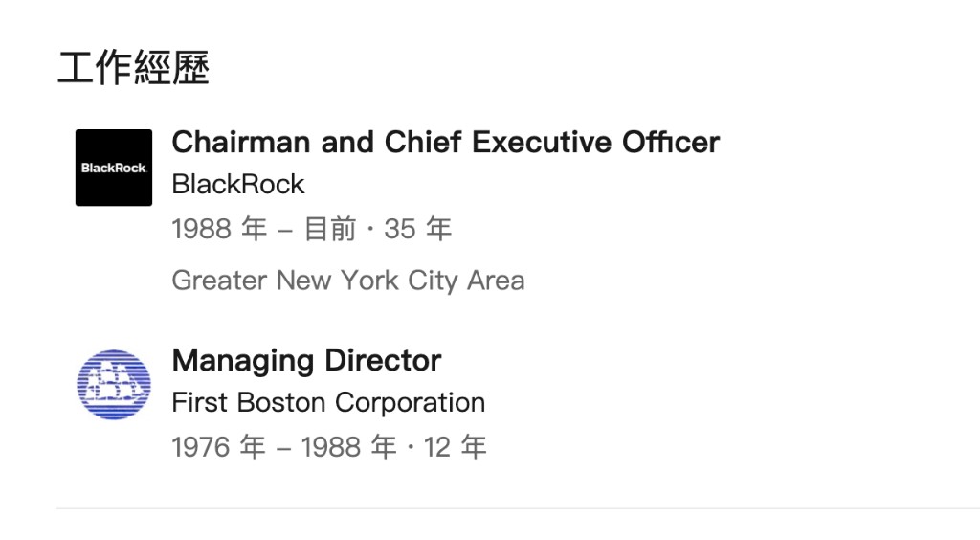Screen dimensions: 980x540
Task: Click the word "Chairman" in the first title
Action: click(x=241, y=143)
